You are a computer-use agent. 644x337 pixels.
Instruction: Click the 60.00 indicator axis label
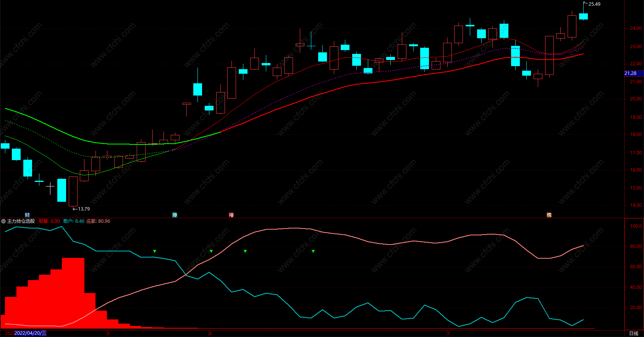pyautogui.click(x=636, y=267)
